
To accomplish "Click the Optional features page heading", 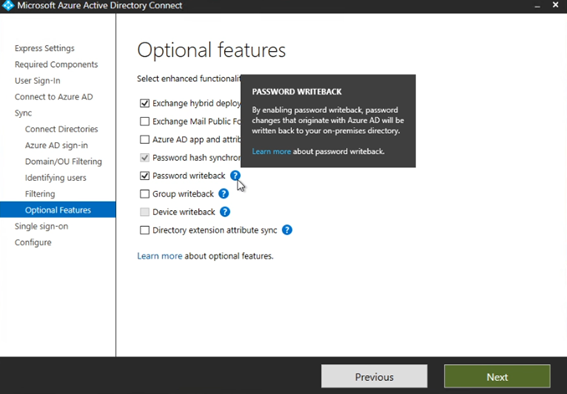I will (211, 50).
